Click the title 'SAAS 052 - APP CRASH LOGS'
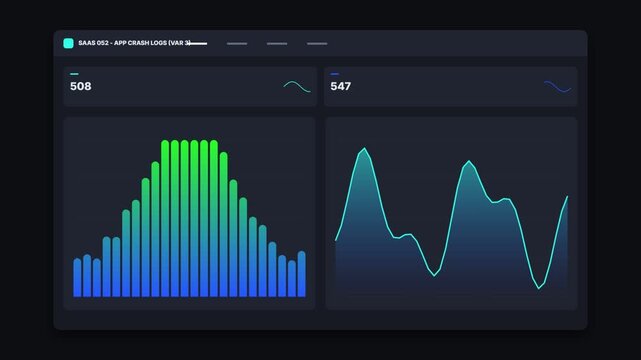641x360 pixels. [123, 43]
